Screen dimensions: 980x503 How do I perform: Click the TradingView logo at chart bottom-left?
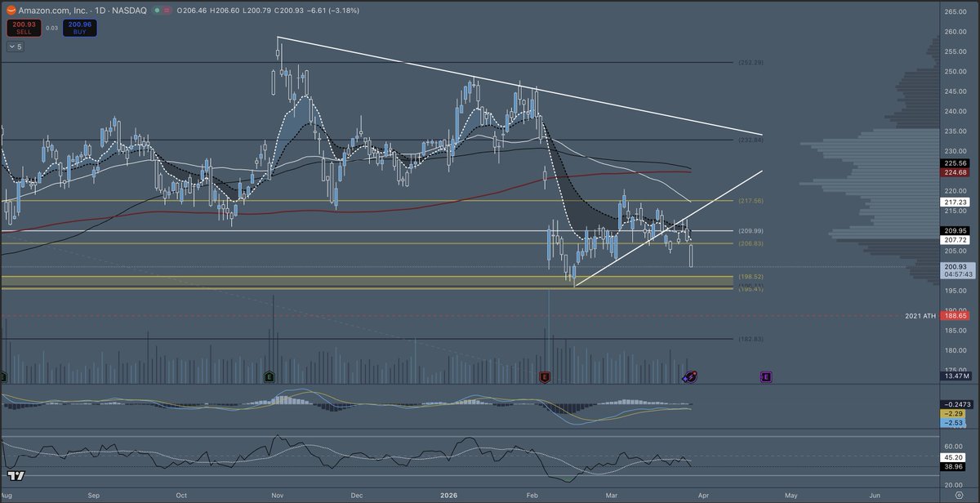[15, 475]
